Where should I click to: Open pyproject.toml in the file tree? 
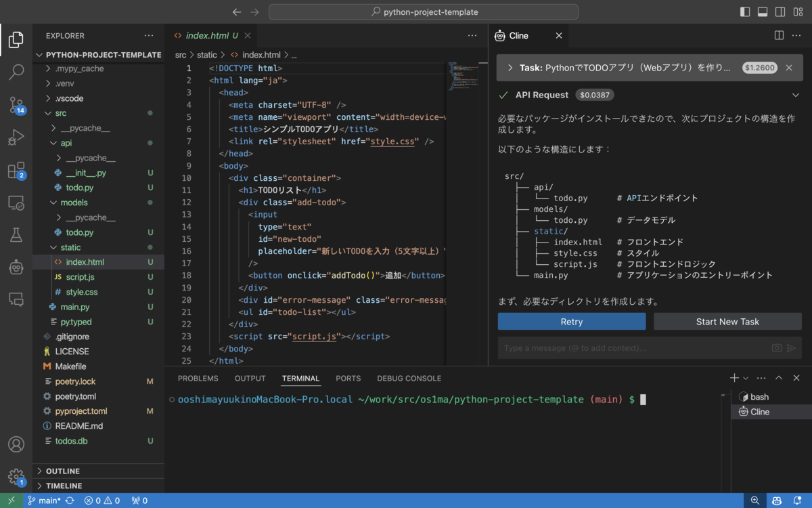point(98,411)
